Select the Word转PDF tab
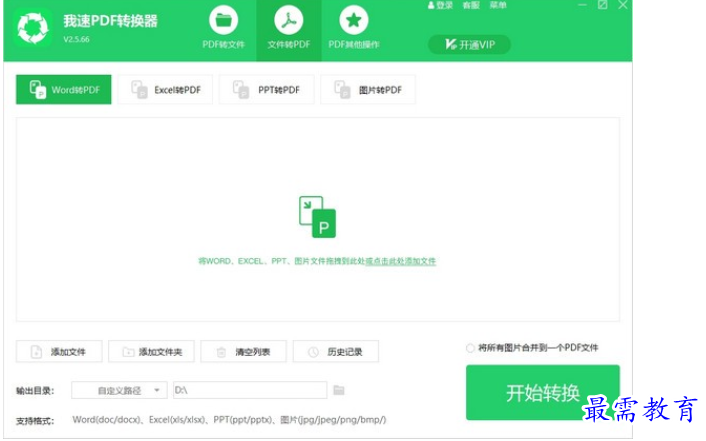 pyautogui.click(x=63, y=90)
